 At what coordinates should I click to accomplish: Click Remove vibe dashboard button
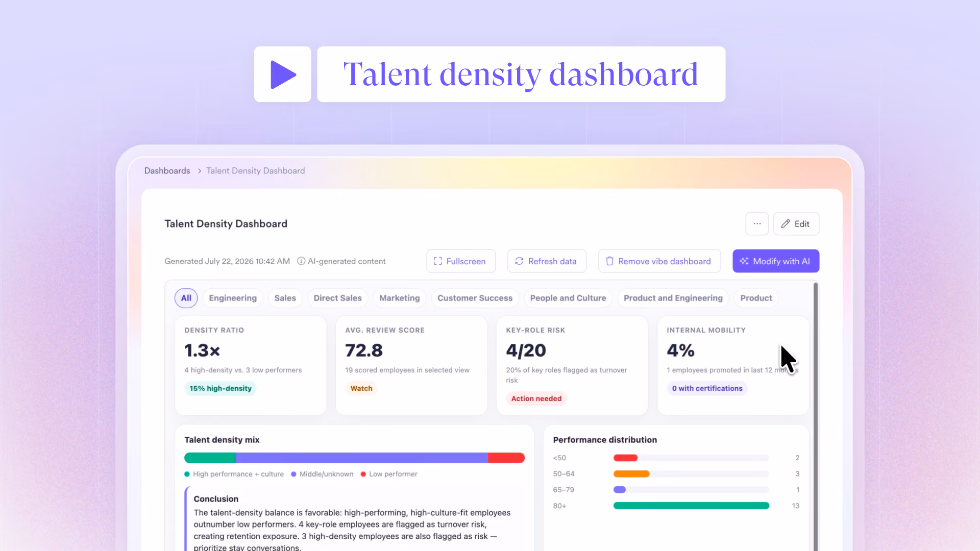pyautogui.click(x=659, y=261)
